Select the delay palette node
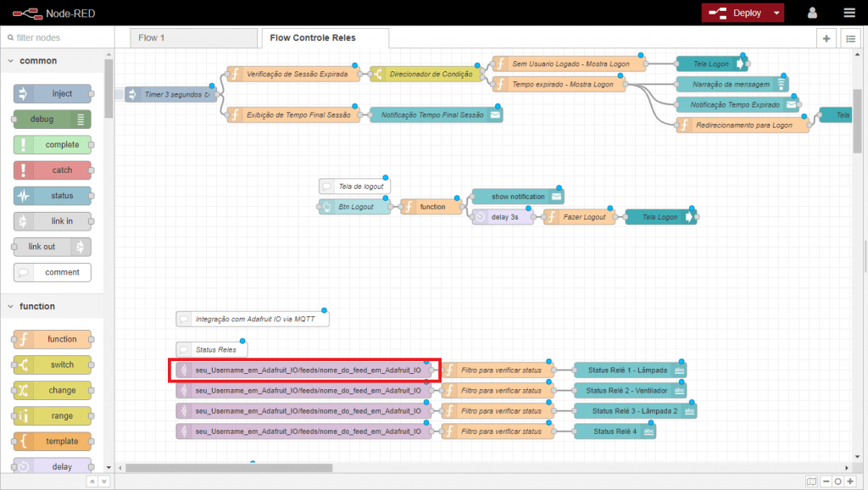The image size is (868, 490). [x=53, y=465]
